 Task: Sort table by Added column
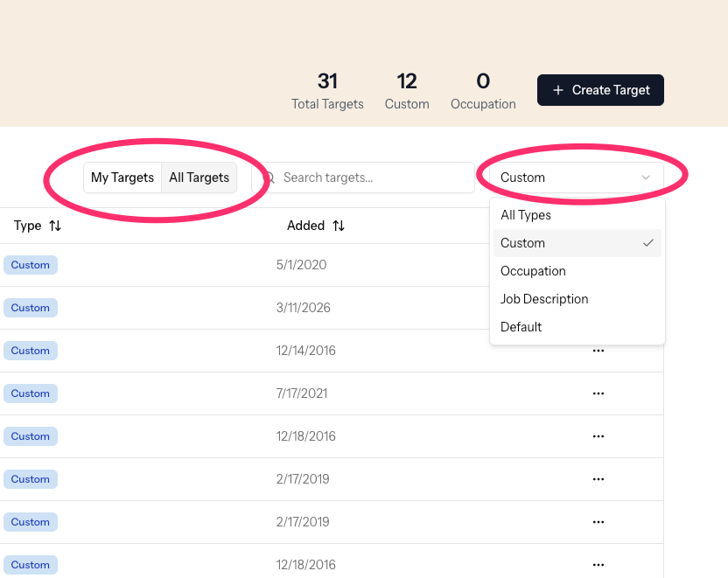339,226
